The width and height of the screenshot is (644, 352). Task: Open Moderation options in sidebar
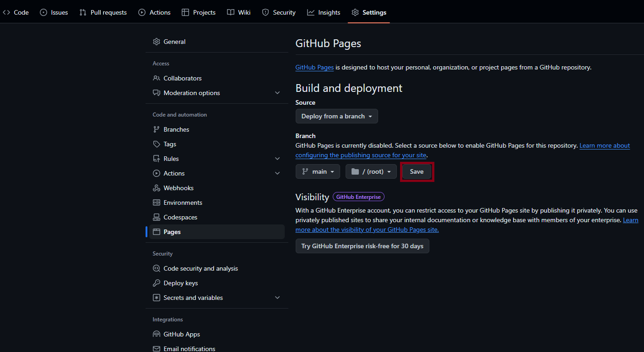(217, 93)
